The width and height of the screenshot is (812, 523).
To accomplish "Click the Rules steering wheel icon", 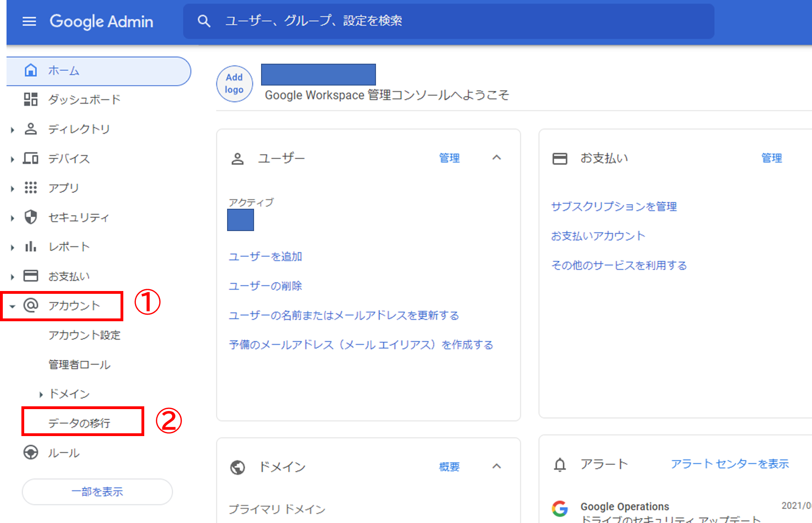I will [x=31, y=452].
